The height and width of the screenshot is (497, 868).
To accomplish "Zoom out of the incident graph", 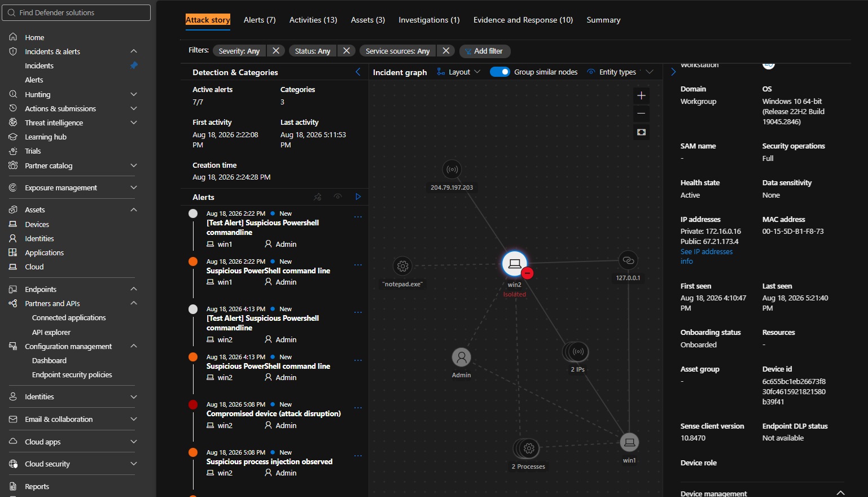I will coord(641,114).
